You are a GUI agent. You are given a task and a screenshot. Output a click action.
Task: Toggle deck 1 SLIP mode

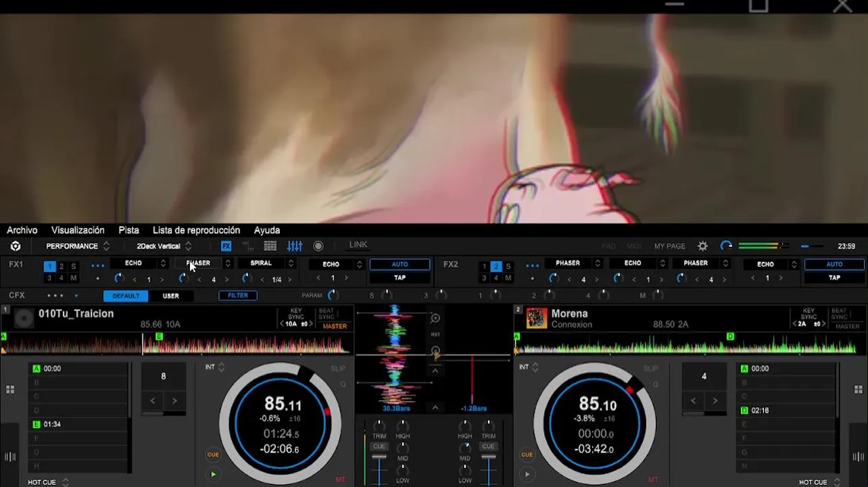(338, 369)
